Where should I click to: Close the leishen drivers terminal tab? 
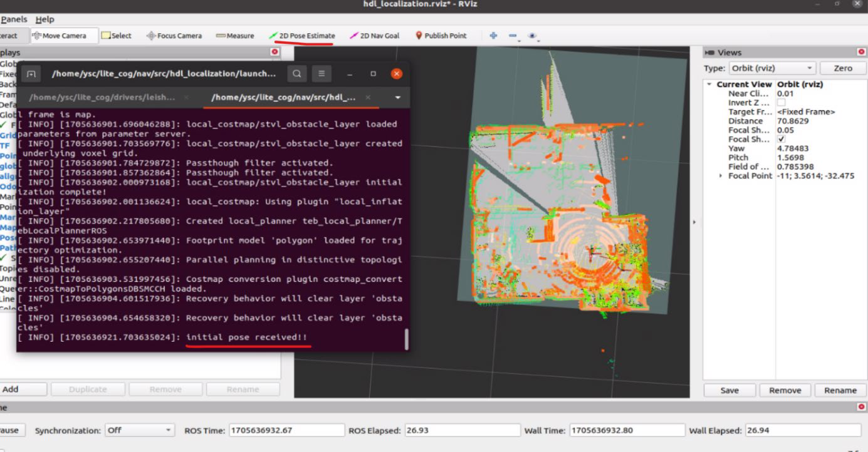point(187,98)
